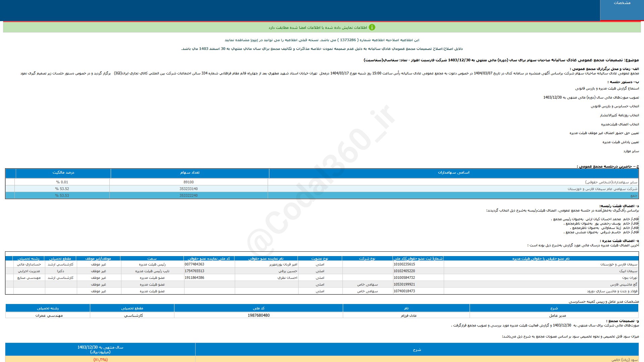Click representative national code 1754765513
This screenshot has height=362, width=644.
click(x=194, y=271)
